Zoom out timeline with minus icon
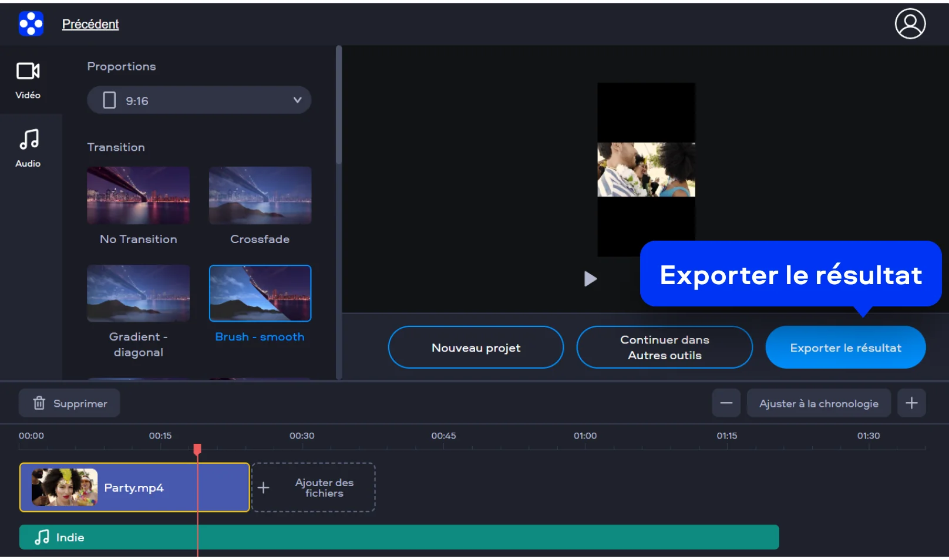 tap(726, 403)
